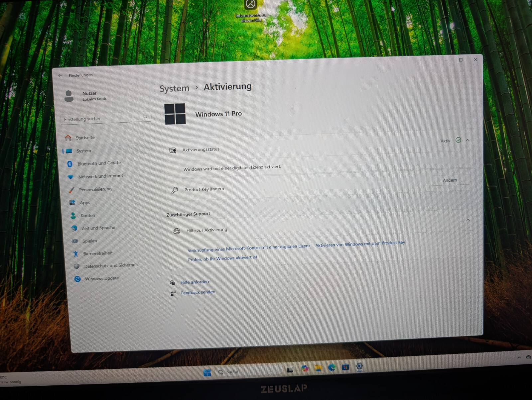Screen dimensions: 532x400
Task: Click the shield icon beside Datenschutz
Action: click(76, 266)
